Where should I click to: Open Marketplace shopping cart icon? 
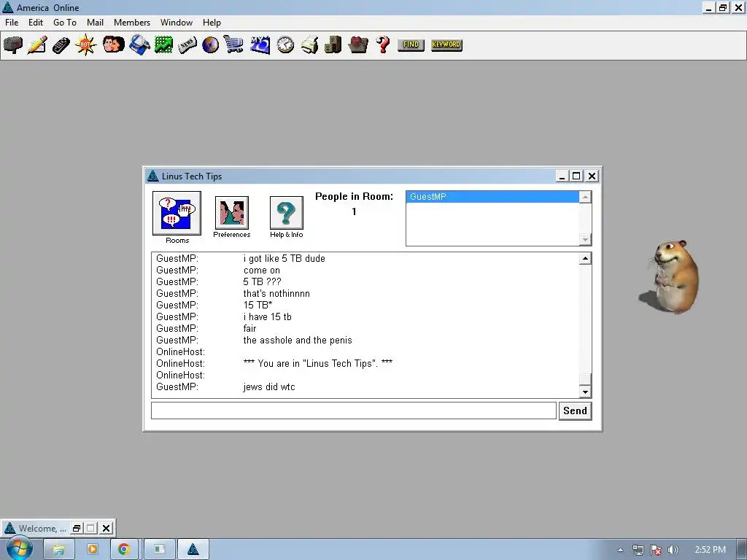[234, 44]
